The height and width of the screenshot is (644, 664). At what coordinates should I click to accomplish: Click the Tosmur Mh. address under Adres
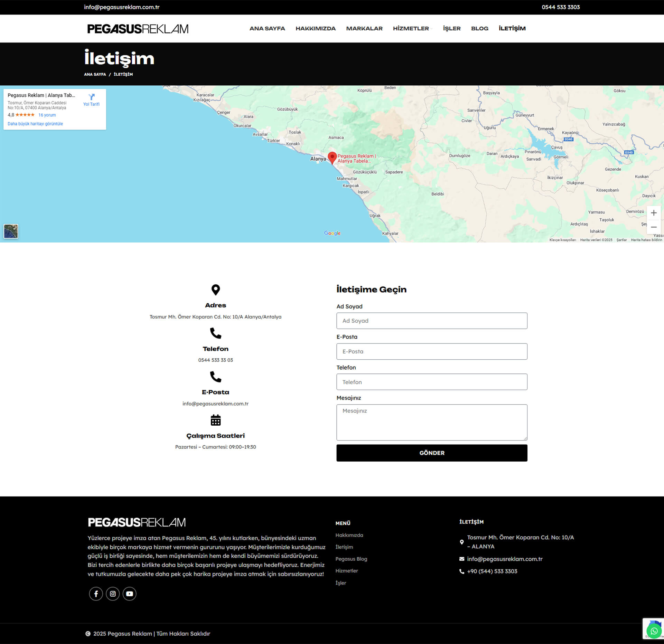[215, 317]
